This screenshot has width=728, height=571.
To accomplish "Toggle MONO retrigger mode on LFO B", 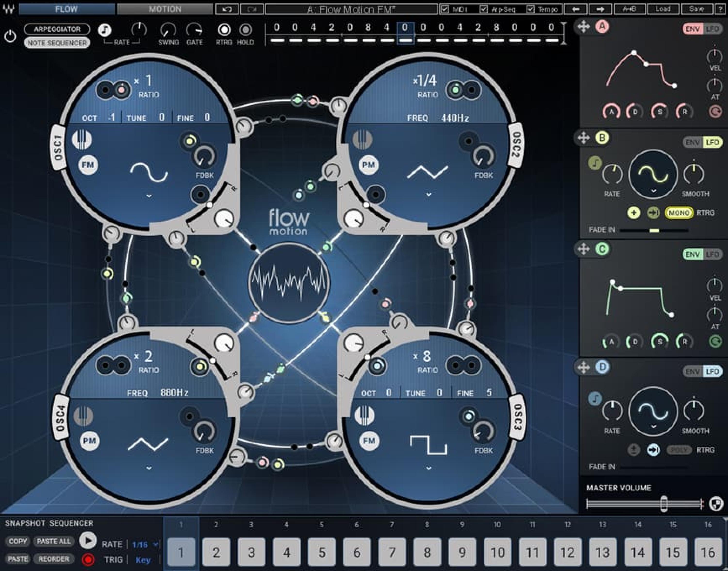I will click(678, 212).
